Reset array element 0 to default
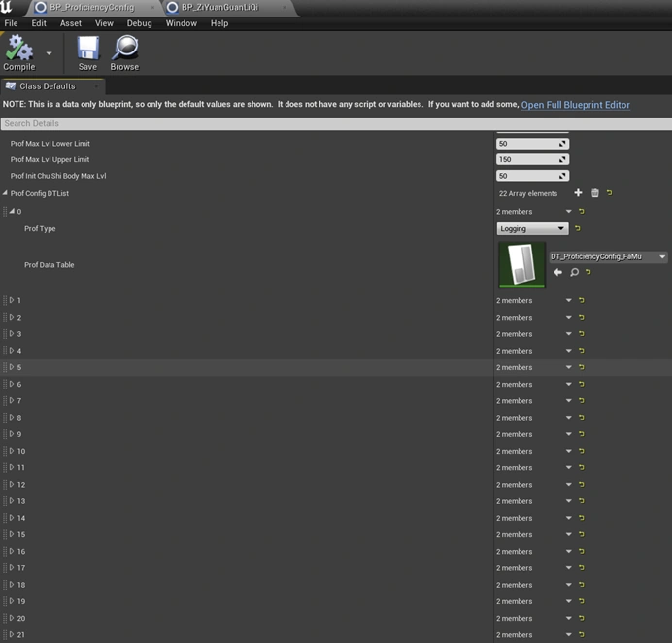Screen dimensions: 672x643 click(x=581, y=212)
